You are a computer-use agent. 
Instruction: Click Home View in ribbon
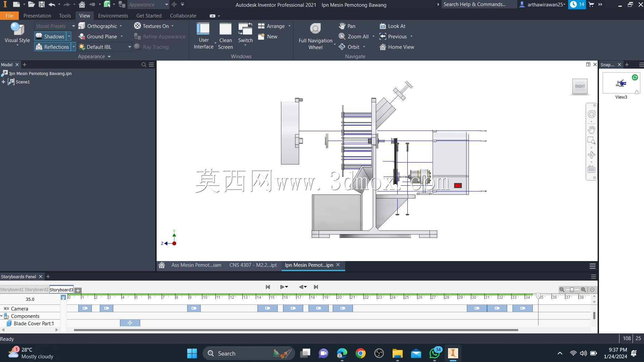pos(397,47)
